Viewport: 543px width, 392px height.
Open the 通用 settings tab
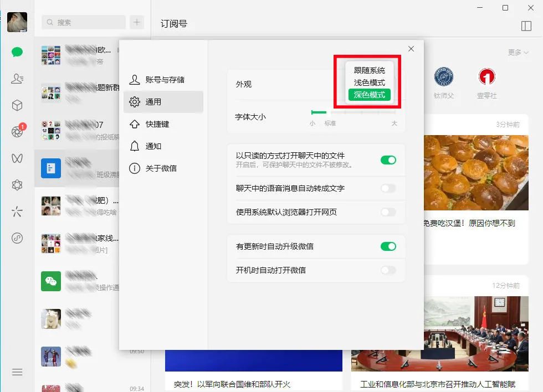(x=163, y=102)
